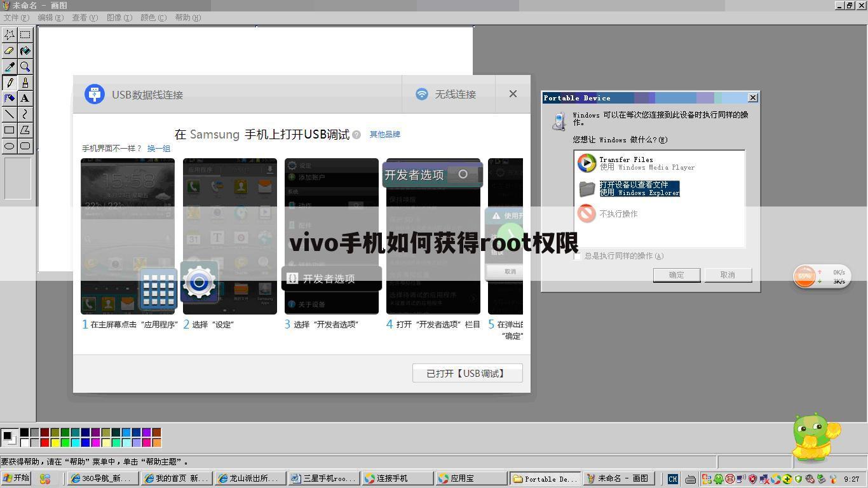
Task: Open the 文件 menu in Paint
Action: click(17, 18)
